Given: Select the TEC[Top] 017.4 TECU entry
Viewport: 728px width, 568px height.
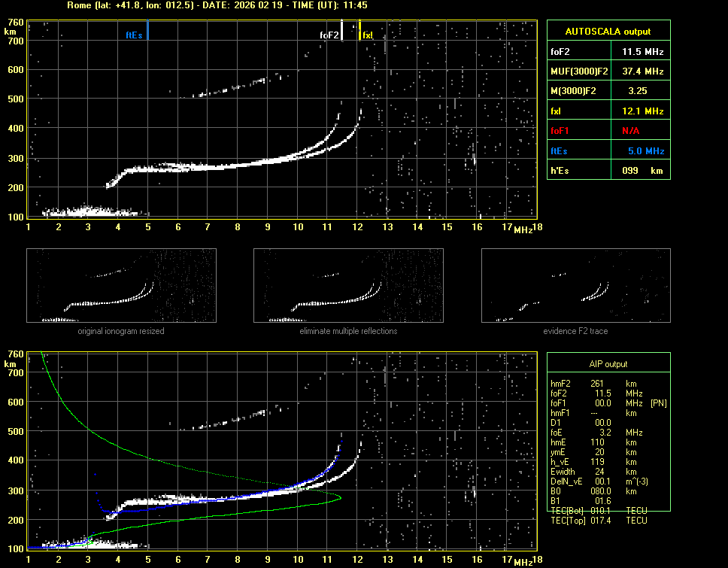Looking at the screenshot, I should tap(599, 521).
